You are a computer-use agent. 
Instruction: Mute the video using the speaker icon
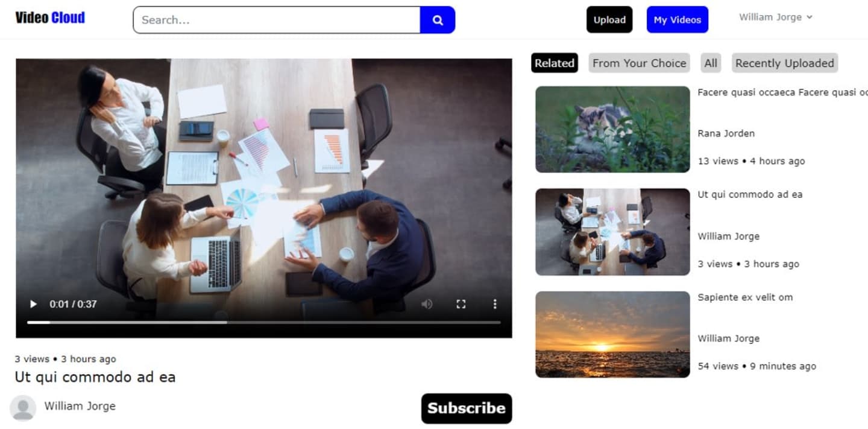(427, 304)
